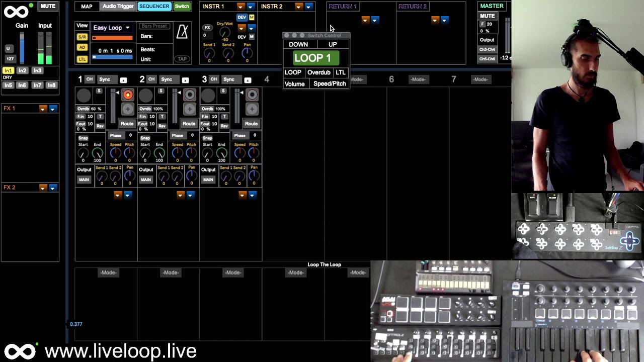Click the record circle on loop 2
The width and height of the screenshot is (644, 362).
190,95
